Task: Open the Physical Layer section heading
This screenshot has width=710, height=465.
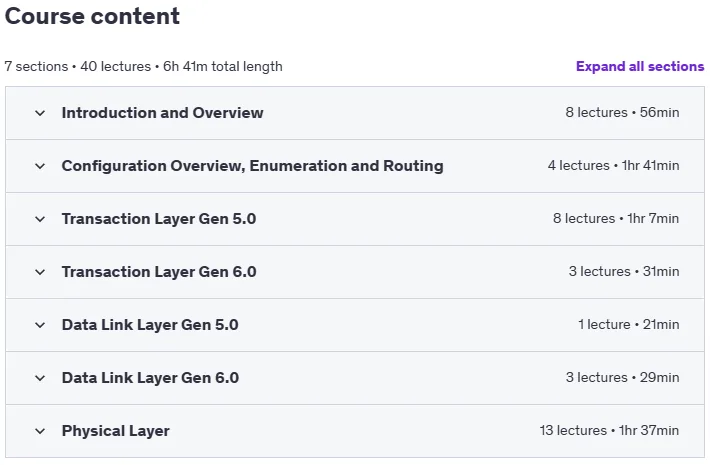Action: [x=116, y=431]
